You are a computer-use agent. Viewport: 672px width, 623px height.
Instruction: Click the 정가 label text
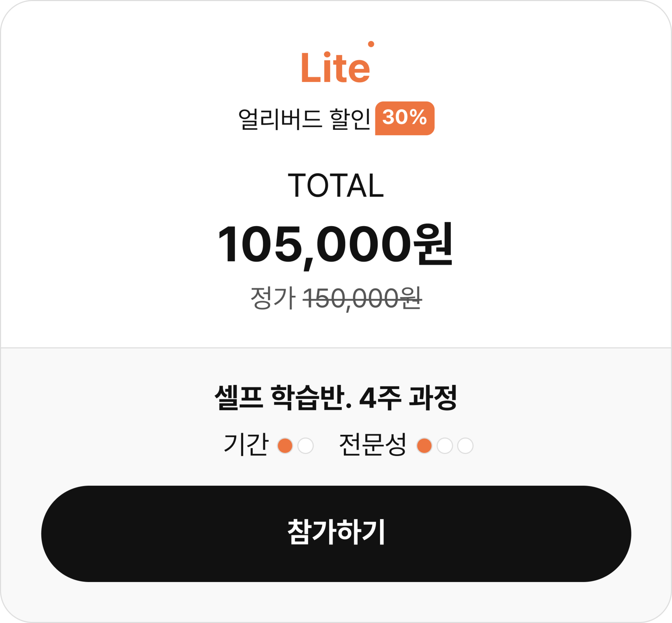tap(273, 298)
